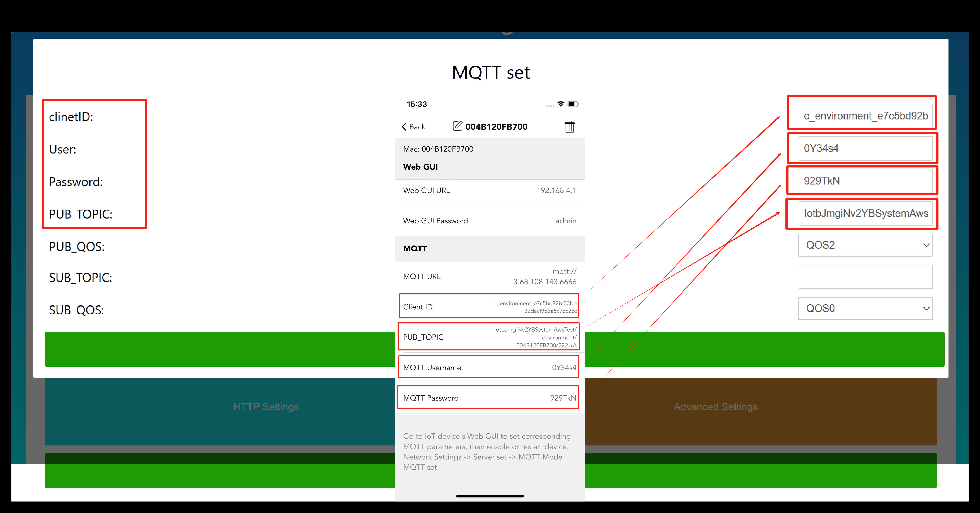Viewport: 980px width, 513px height.
Task: Click the User input field containing 0Y34s4
Action: click(865, 148)
